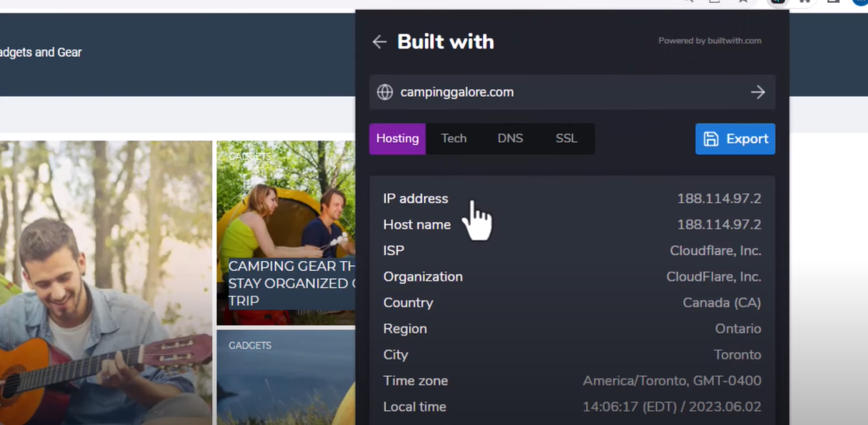Click the Built with panel title
The height and width of the screenshot is (425, 868).
pyautogui.click(x=446, y=41)
